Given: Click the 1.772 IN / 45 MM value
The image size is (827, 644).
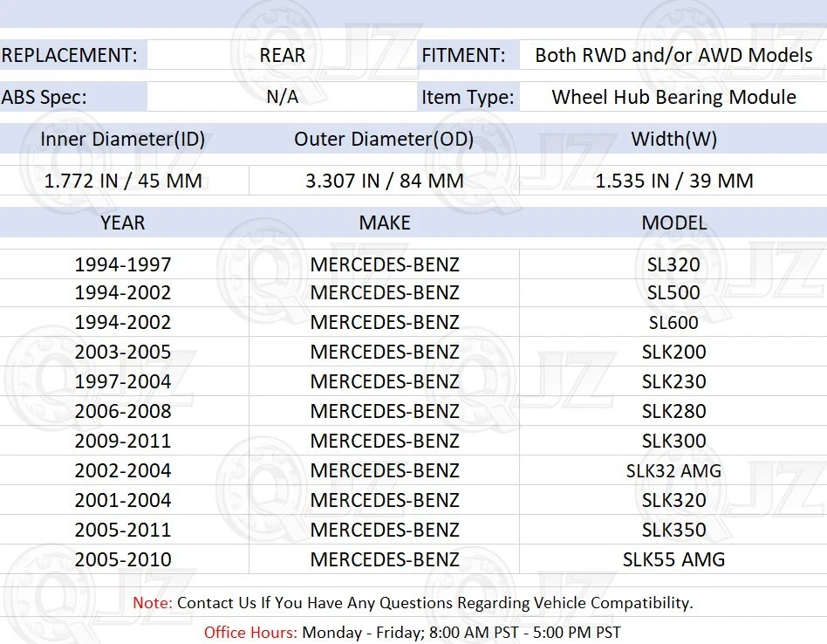Looking at the screenshot, I should point(122,181).
